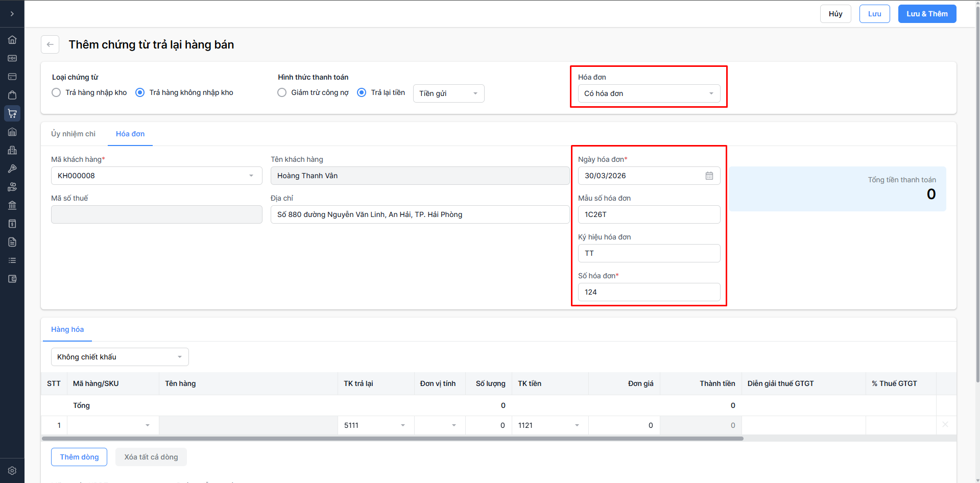Click the 'Số hóa đơn' input field
Screen dimensions: 980x483
(x=649, y=292)
